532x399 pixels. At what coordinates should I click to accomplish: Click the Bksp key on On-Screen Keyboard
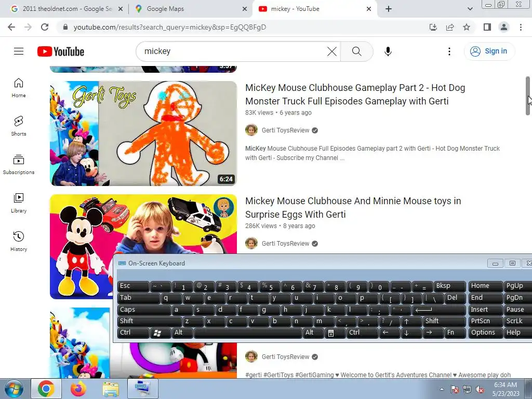click(449, 286)
